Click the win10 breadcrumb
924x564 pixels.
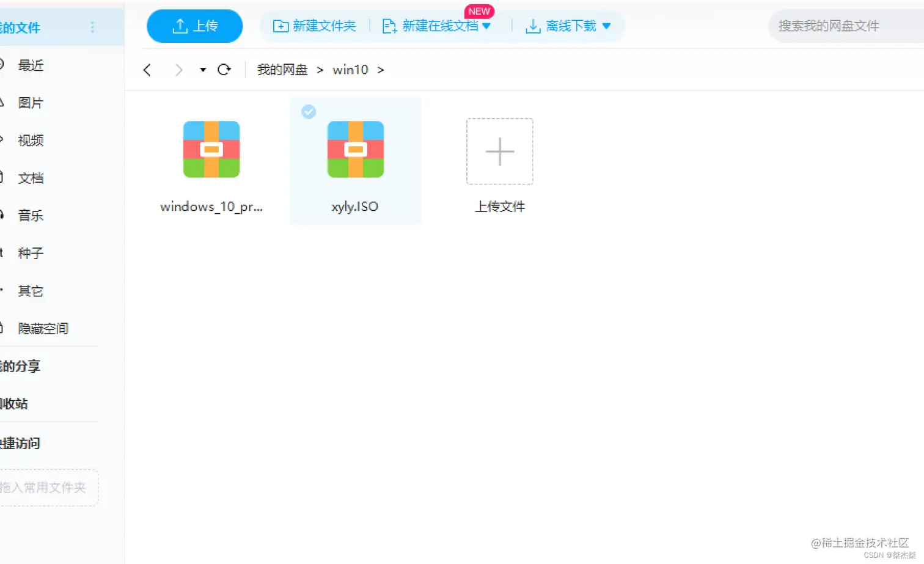click(350, 70)
